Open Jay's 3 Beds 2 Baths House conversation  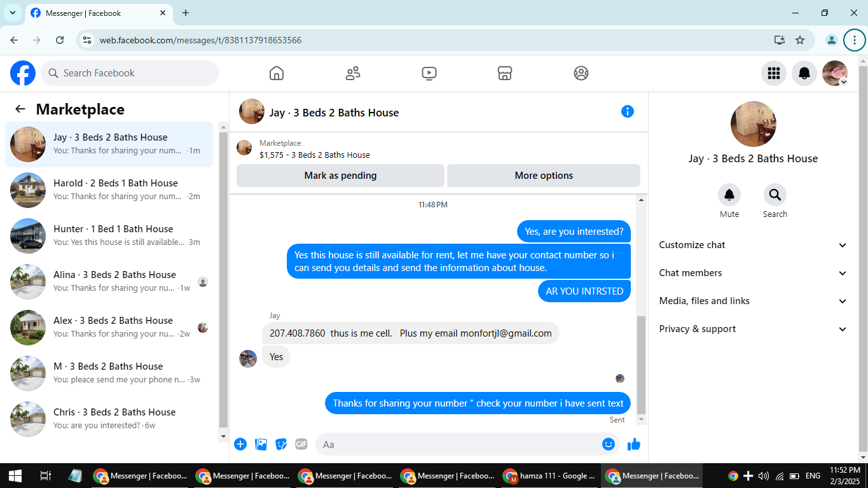[x=109, y=144]
